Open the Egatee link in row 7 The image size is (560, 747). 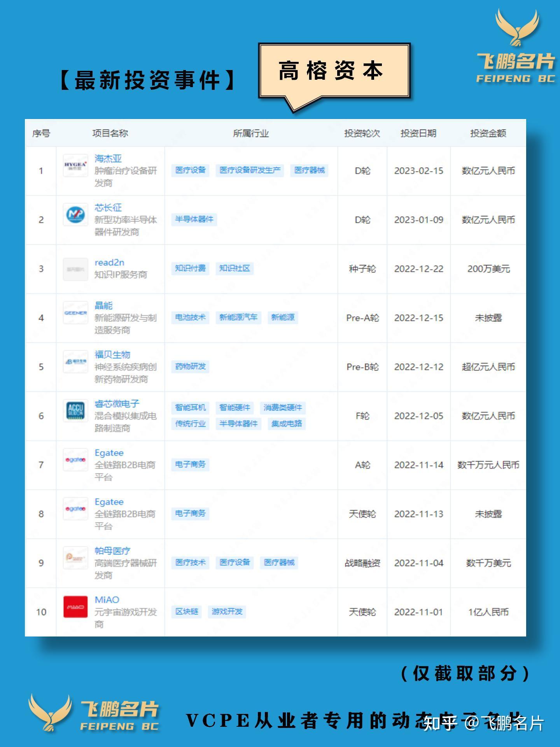click(x=109, y=453)
